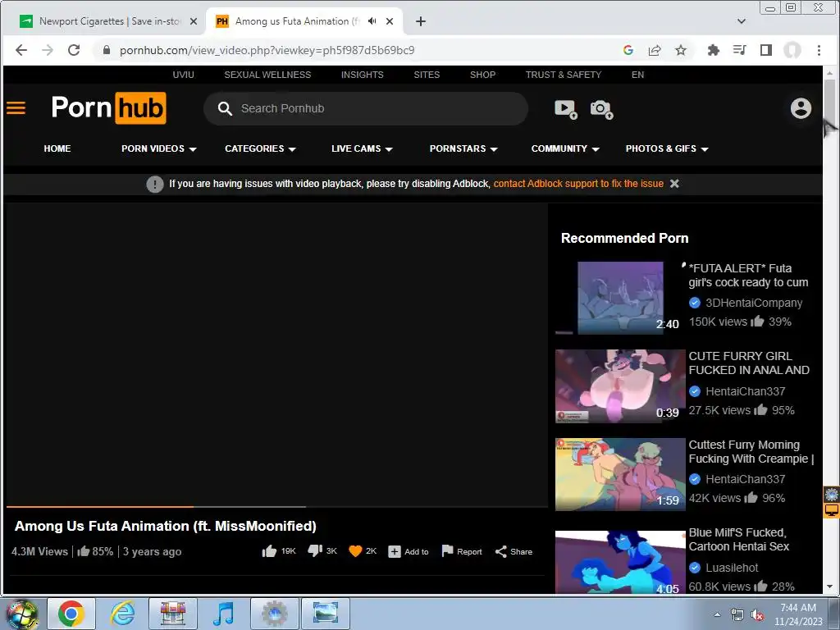Open the hamburger side menu
Screen dimensions: 840x630
pyautogui.click(x=16, y=108)
